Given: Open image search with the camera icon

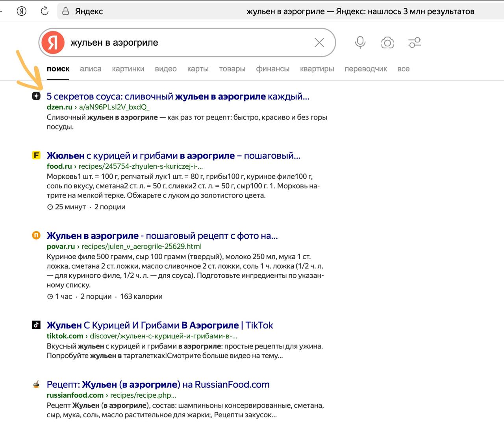Looking at the screenshot, I should coord(387,42).
